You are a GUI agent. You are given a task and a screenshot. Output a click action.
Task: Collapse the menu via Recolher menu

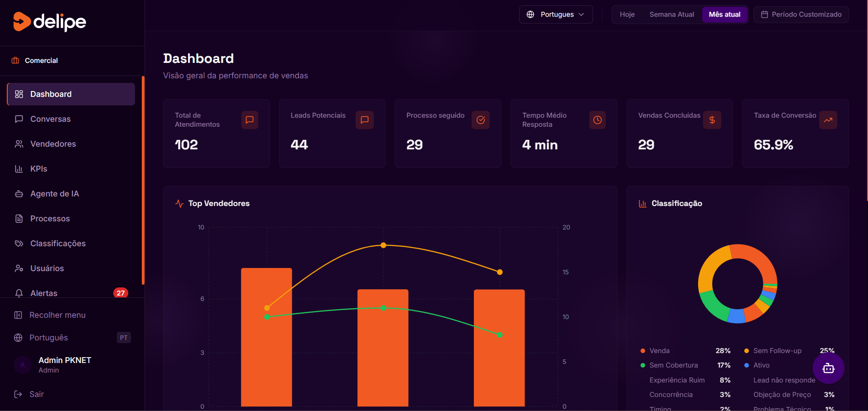(x=58, y=315)
